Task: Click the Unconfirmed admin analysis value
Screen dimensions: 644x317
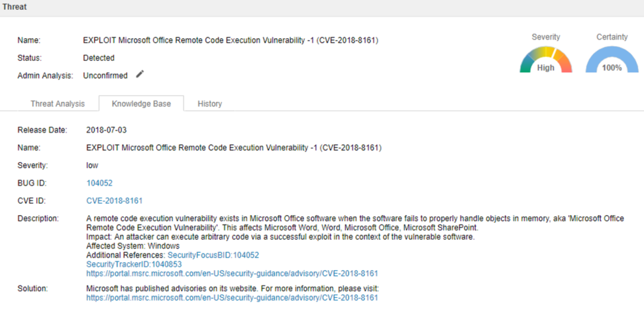Action: (x=105, y=75)
